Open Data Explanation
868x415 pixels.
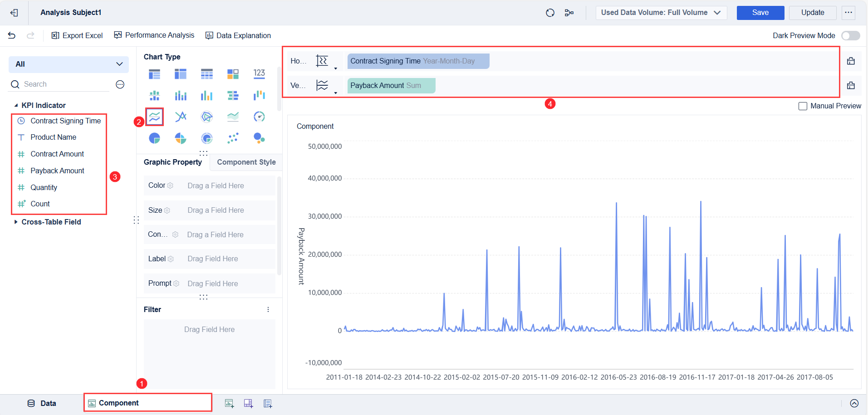(x=238, y=35)
